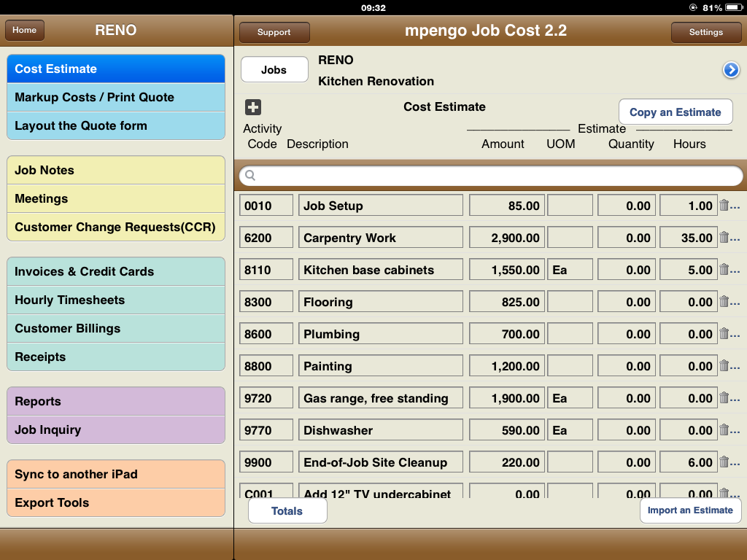Tap the trash icon on Plumbing row
The width and height of the screenshot is (747, 560).
(724, 334)
